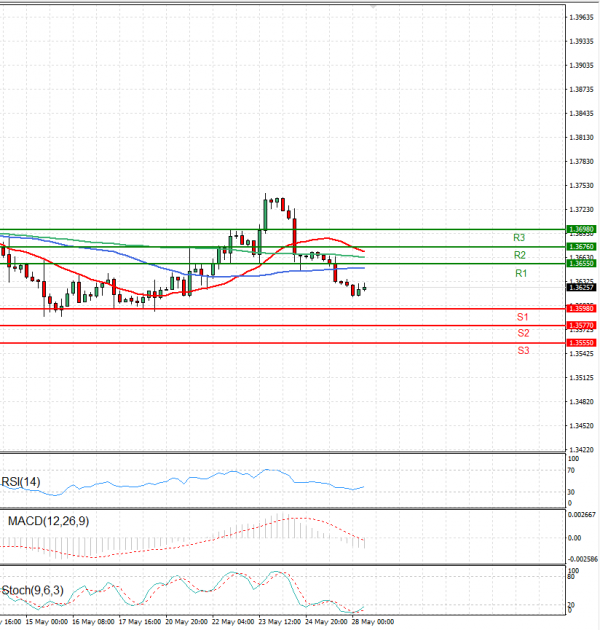Click the 22 May 04:00 time label
600x630 pixels.
(x=233, y=622)
